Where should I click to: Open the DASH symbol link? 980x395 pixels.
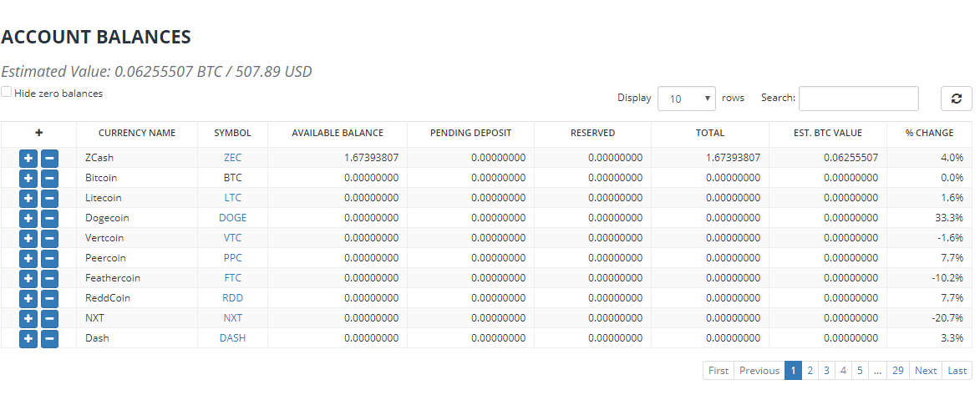click(x=232, y=338)
